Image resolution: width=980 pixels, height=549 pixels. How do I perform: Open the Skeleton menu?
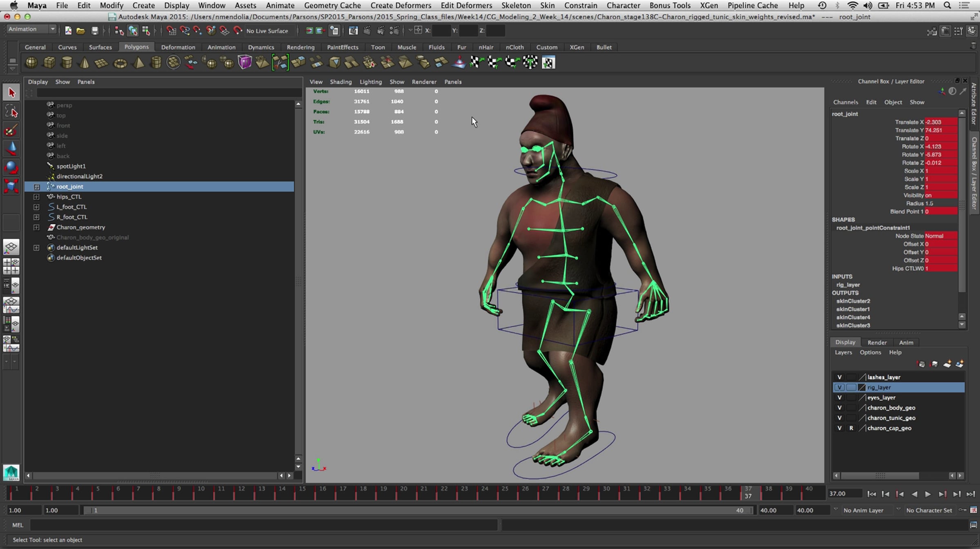coord(516,5)
